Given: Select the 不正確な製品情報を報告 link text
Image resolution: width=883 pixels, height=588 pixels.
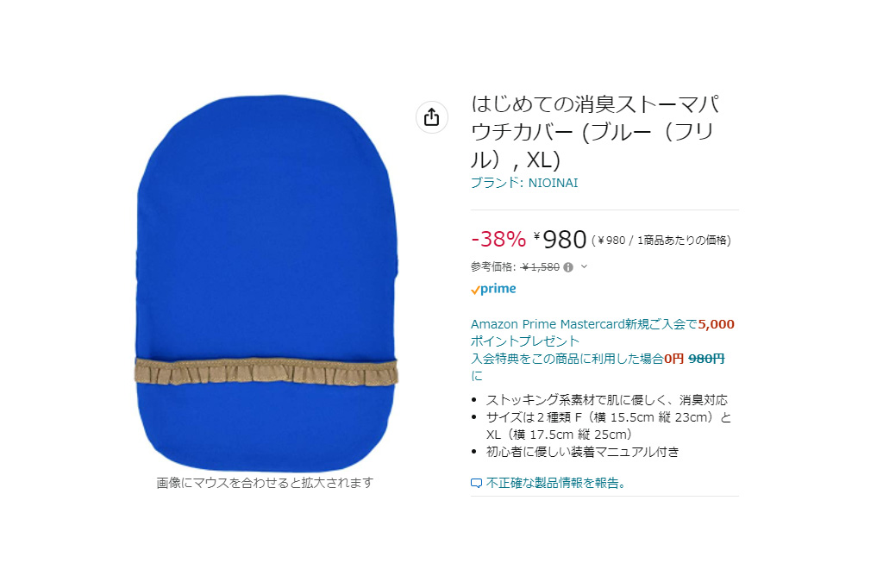Looking at the screenshot, I should (556, 483).
